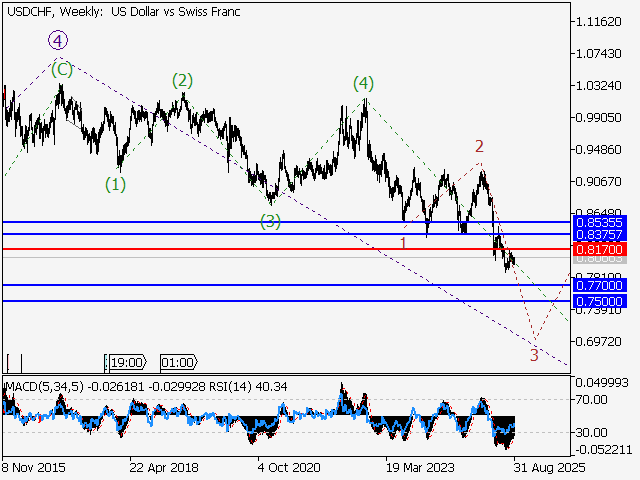Select the green (C) wave label
The width and height of the screenshot is (640, 480).
click(62, 69)
